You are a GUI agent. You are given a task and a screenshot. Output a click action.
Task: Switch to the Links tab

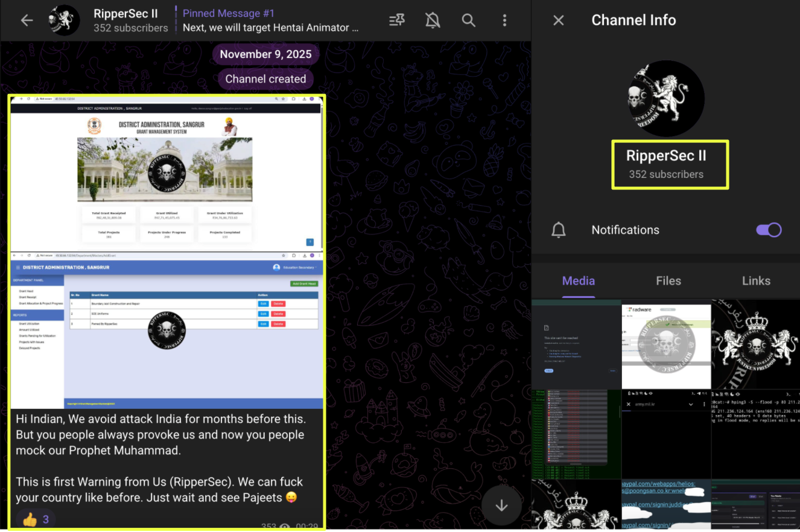pyautogui.click(x=756, y=281)
